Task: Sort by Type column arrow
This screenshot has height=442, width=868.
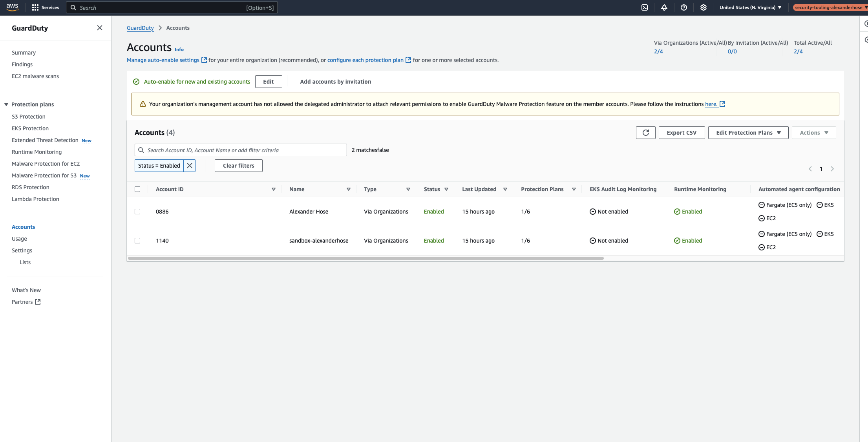Action: point(408,189)
